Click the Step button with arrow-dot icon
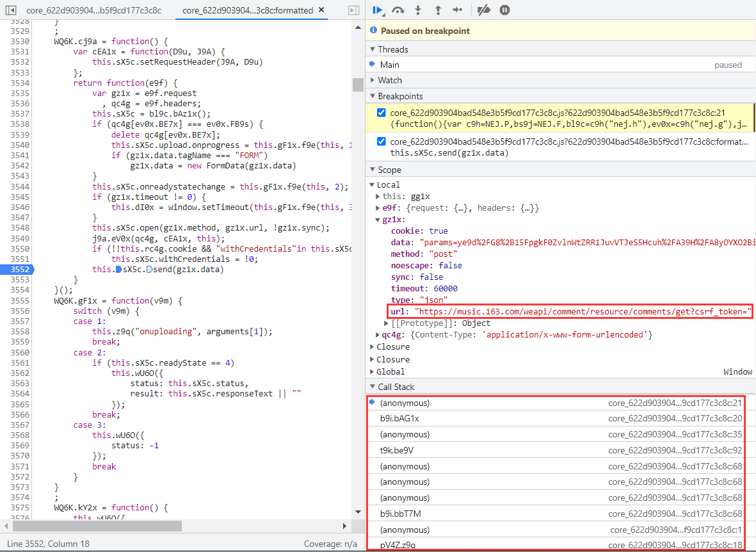This screenshot has width=756, height=552. pos(457,10)
